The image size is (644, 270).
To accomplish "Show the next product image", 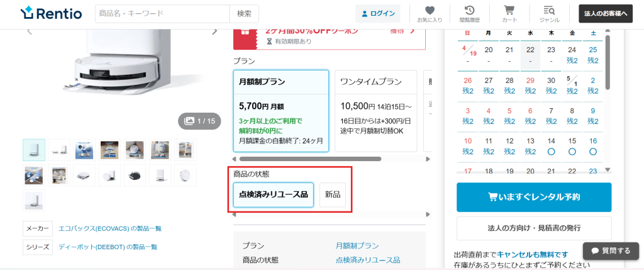I will point(215,31).
